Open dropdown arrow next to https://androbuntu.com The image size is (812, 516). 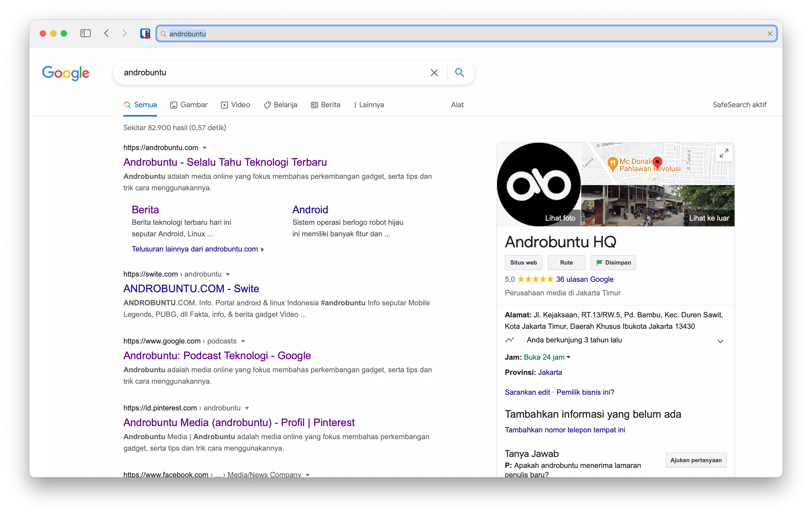pyautogui.click(x=204, y=148)
